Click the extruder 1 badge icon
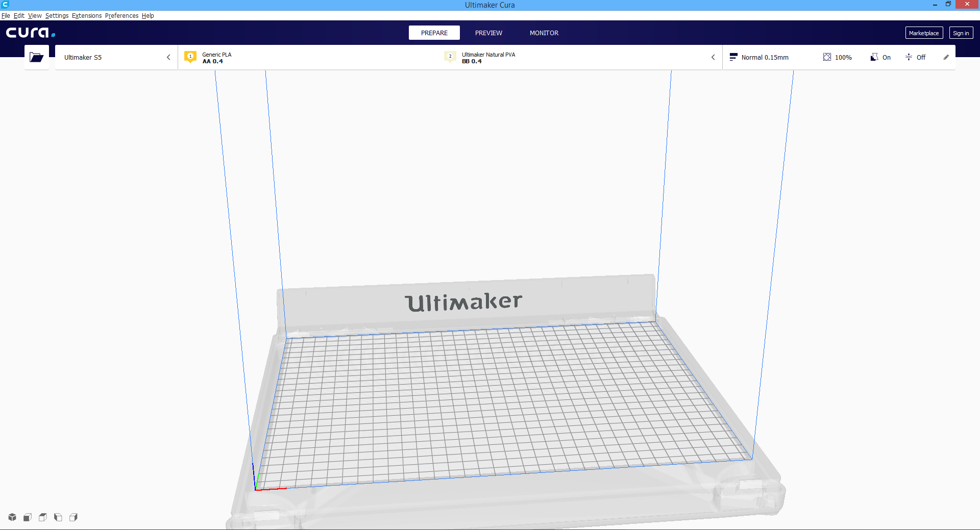This screenshot has width=980, height=530. click(x=190, y=57)
